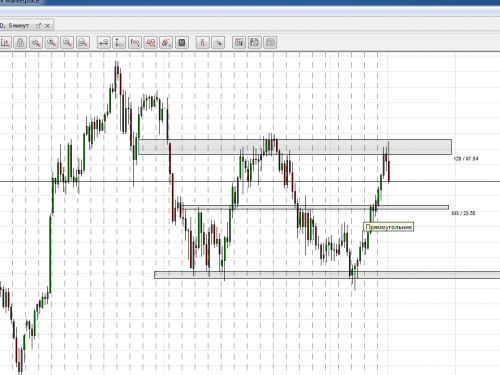500x375 pixels.
Task: Click the first magnifier zoom icon
Action: [36, 42]
